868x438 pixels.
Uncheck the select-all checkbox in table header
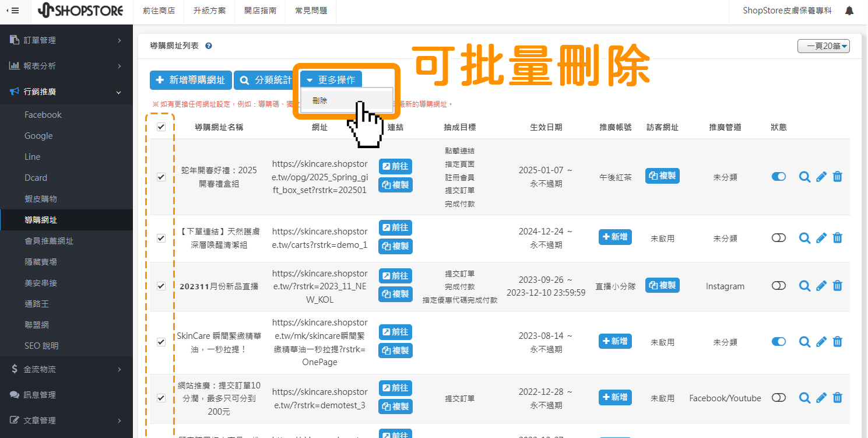tap(161, 127)
